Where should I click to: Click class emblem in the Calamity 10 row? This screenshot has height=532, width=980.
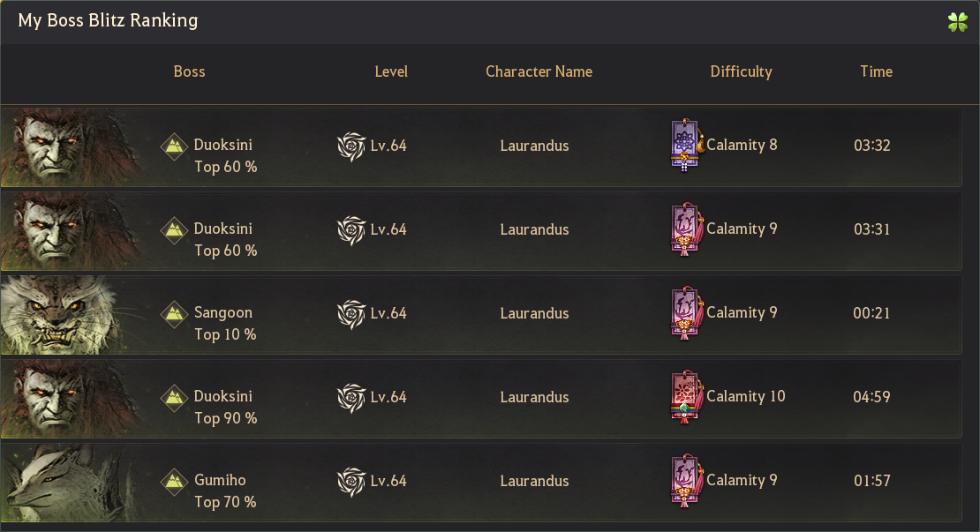[x=351, y=397]
